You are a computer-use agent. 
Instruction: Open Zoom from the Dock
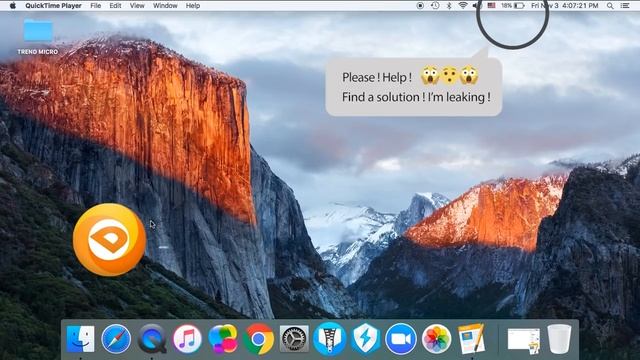(x=401, y=339)
